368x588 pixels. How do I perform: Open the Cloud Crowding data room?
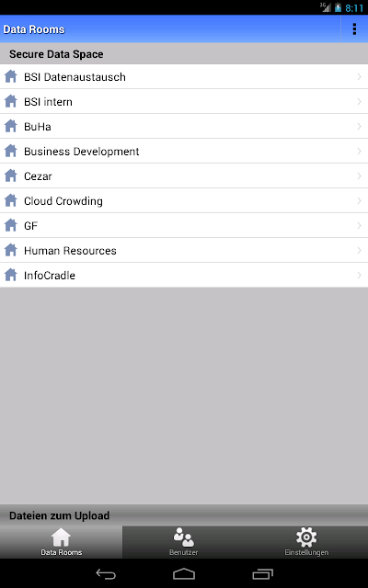tap(184, 200)
